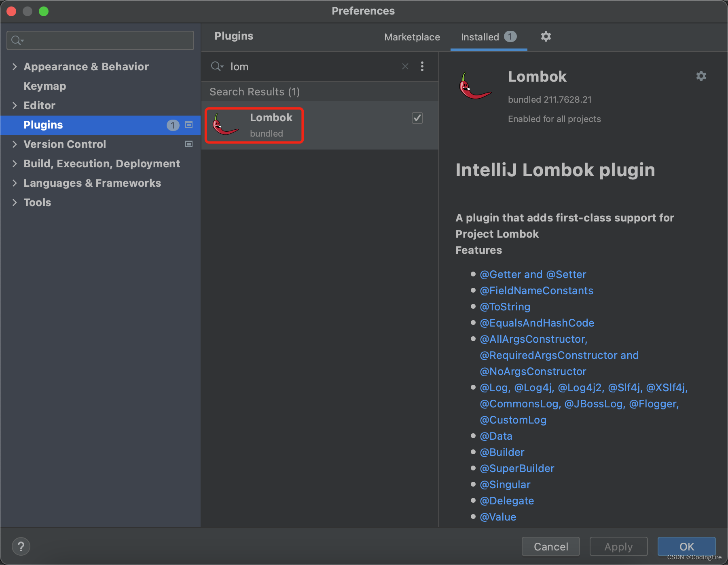Disable the Lombok plugin checkbox

coord(417,118)
